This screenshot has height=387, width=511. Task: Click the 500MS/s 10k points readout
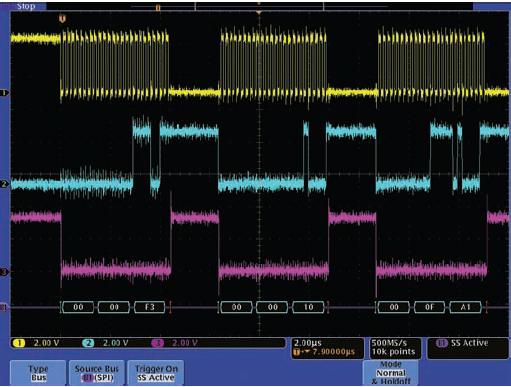pos(394,348)
